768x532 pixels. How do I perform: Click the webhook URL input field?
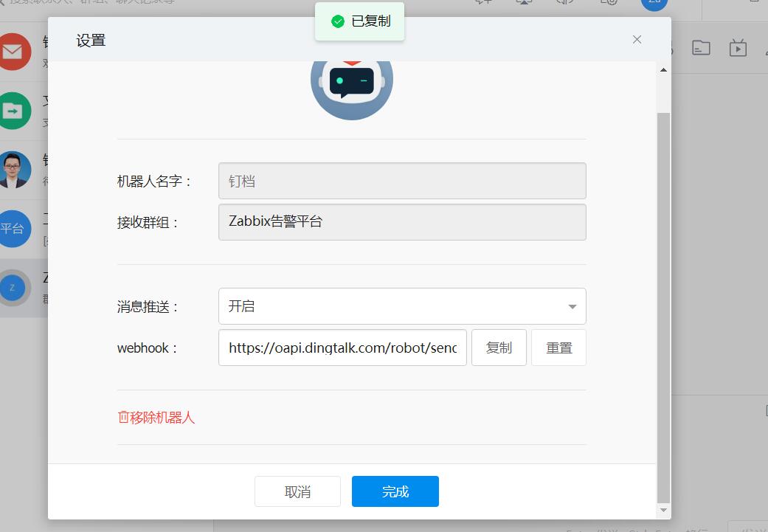click(342, 348)
